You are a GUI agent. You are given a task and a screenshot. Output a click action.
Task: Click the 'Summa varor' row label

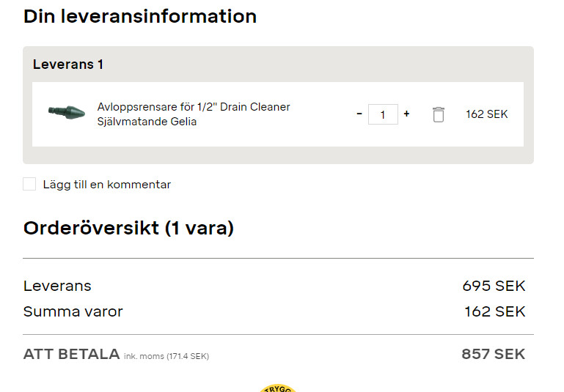pos(73,311)
